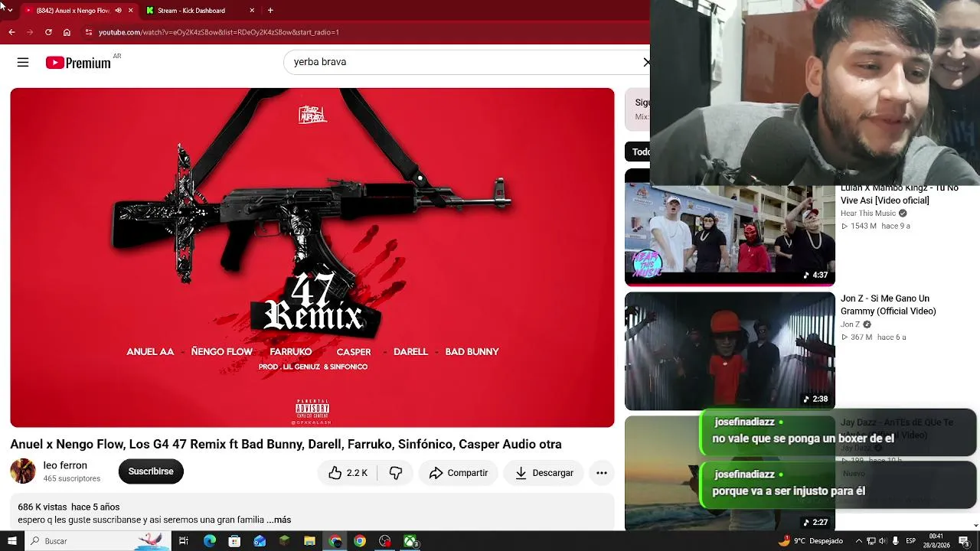
Task: Download the video with Descargar
Action: (544, 473)
